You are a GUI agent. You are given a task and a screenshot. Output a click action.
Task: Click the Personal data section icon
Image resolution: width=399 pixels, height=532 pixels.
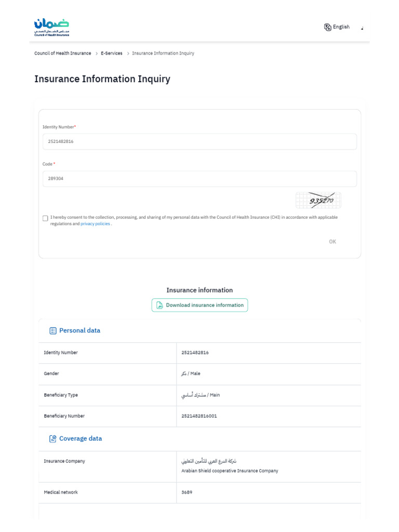pyautogui.click(x=53, y=330)
